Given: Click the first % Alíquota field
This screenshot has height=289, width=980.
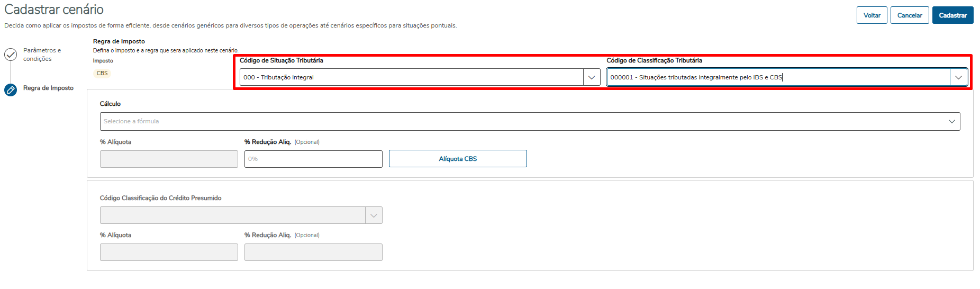Looking at the screenshot, I should click(x=169, y=159).
